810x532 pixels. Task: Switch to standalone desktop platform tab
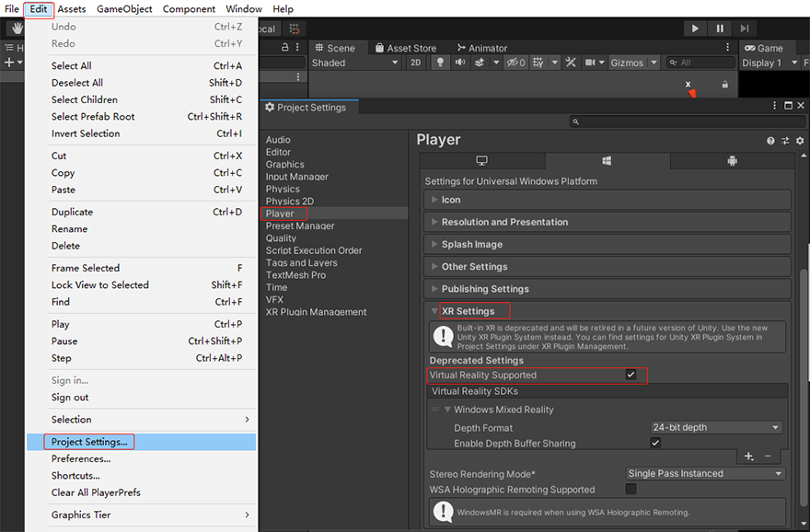pyautogui.click(x=482, y=161)
